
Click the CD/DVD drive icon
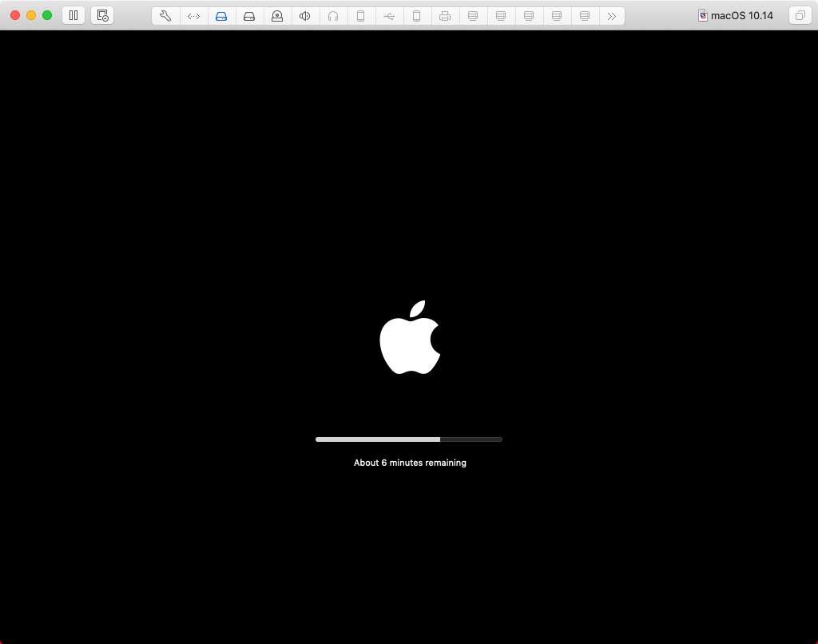249,15
